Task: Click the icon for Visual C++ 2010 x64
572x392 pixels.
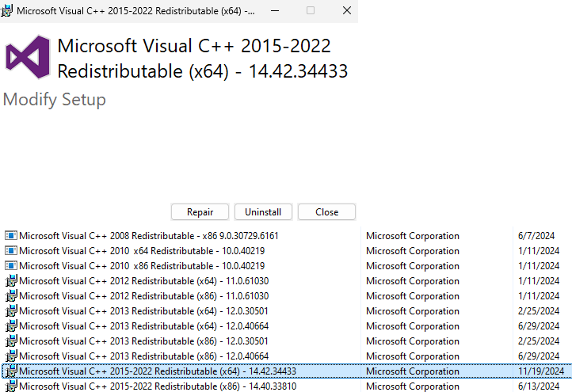Action: click(x=10, y=251)
